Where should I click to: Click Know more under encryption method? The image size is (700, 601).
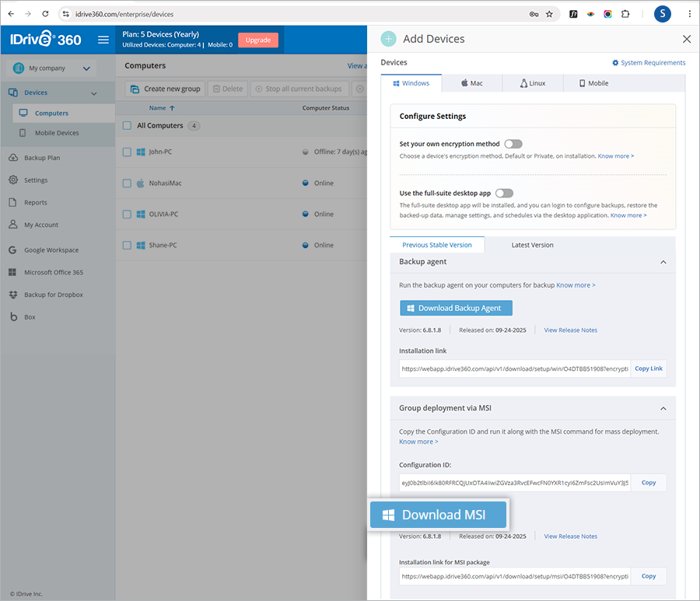coord(616,156)
